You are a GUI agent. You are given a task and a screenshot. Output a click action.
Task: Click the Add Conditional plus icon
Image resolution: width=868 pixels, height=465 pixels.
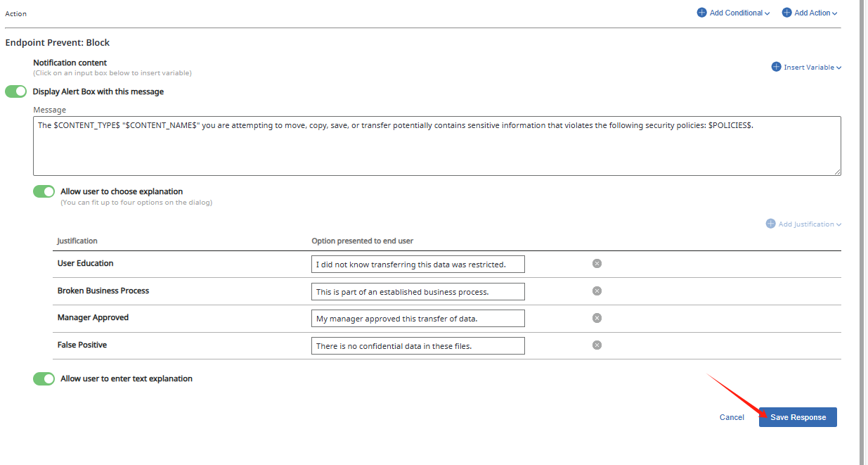pos(701,13)
